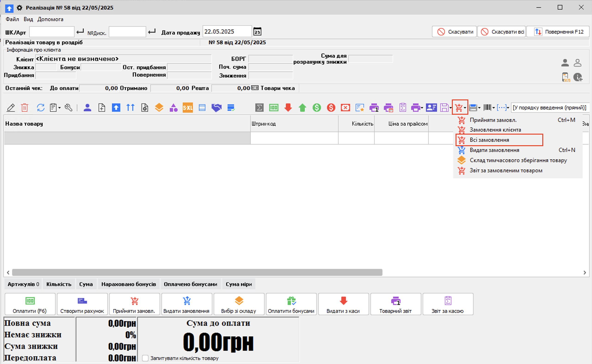Image resolution: width=592 pixels, height=364 pixels.
Task: Expand the barcode icon dropdown arrow
Action: coord(493,108)
